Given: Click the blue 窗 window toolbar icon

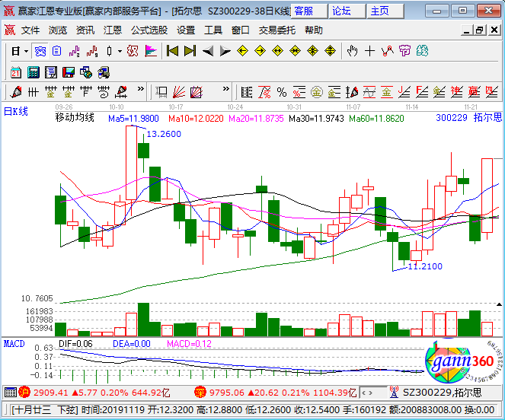Looking at the screenshot, I should (x=40, y=51).
